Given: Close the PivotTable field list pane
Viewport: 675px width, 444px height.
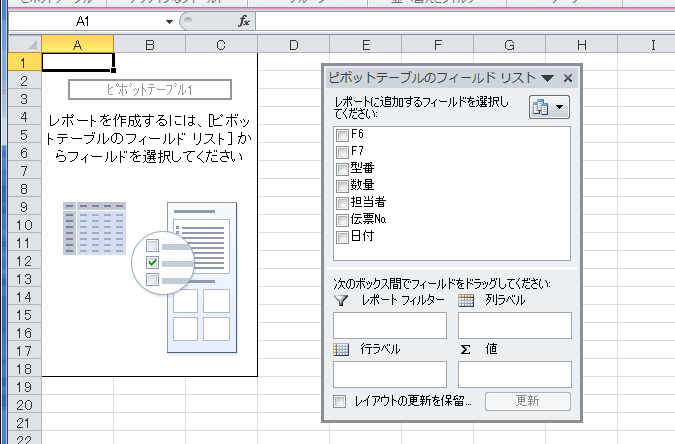Looking at the screenshot, I should [568, 78].
